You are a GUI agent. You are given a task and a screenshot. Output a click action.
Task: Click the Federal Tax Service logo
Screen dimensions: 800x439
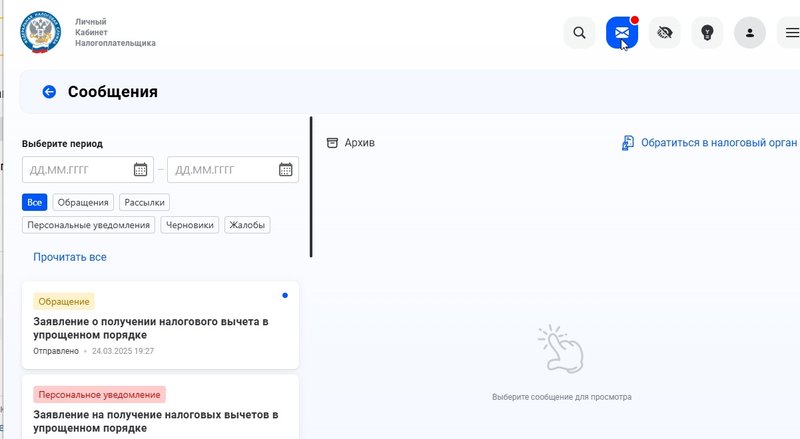click(40, 32)
